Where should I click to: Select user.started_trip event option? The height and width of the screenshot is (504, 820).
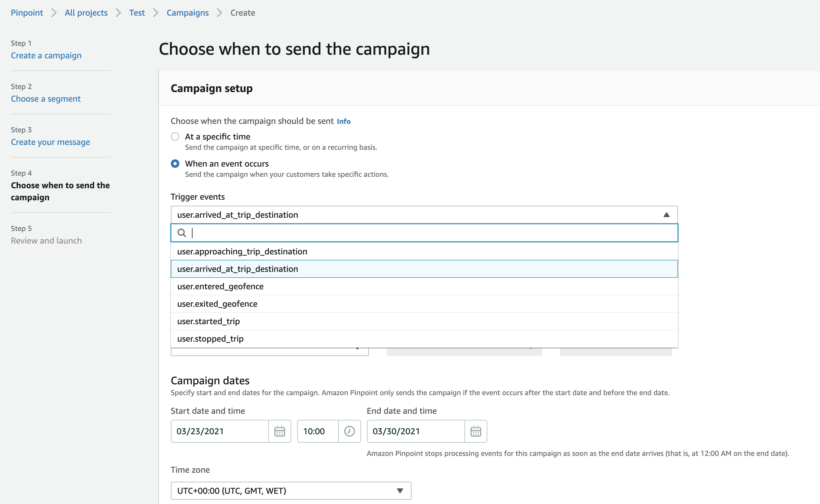point(209,321)
